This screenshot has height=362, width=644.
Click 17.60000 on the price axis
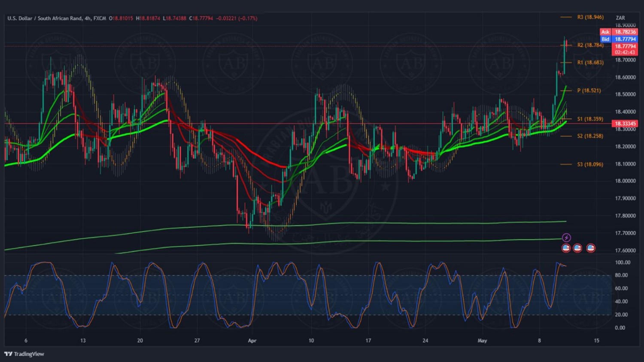[625, 250]
